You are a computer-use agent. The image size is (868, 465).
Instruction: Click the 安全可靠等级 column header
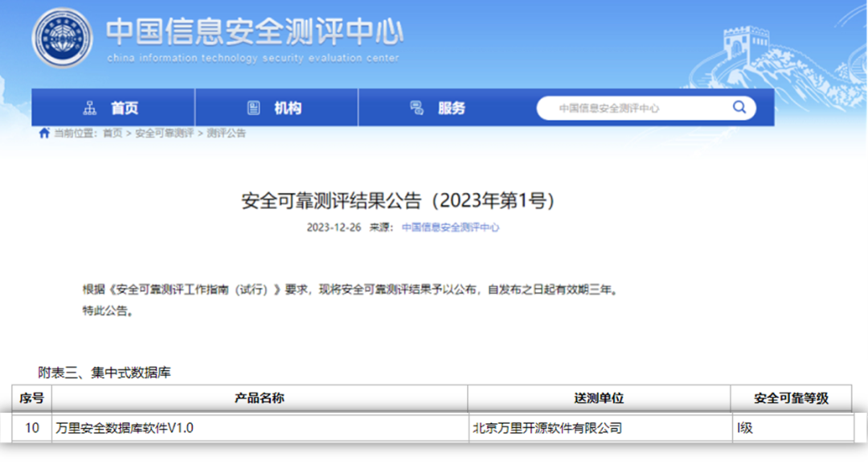coord(791,398)
